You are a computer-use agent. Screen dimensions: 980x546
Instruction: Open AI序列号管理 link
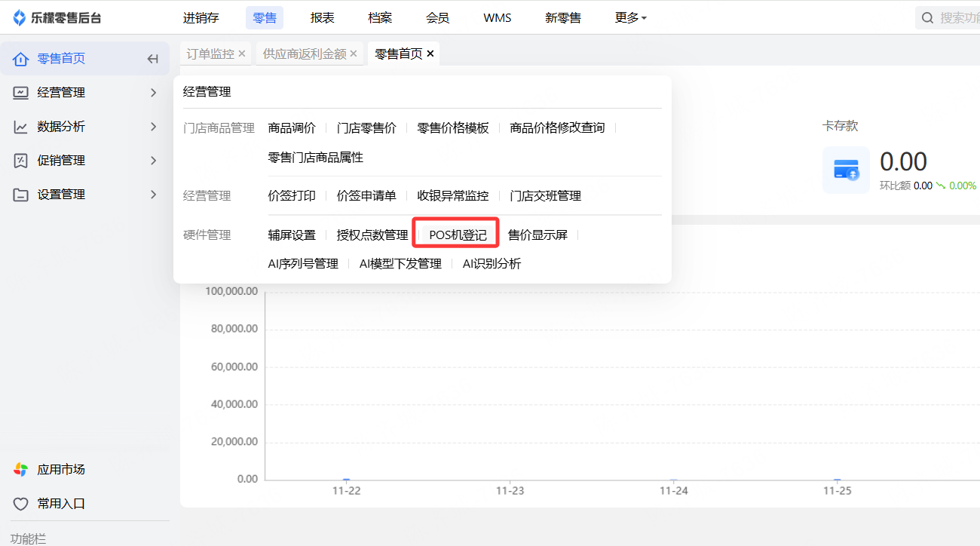point(303,264)
